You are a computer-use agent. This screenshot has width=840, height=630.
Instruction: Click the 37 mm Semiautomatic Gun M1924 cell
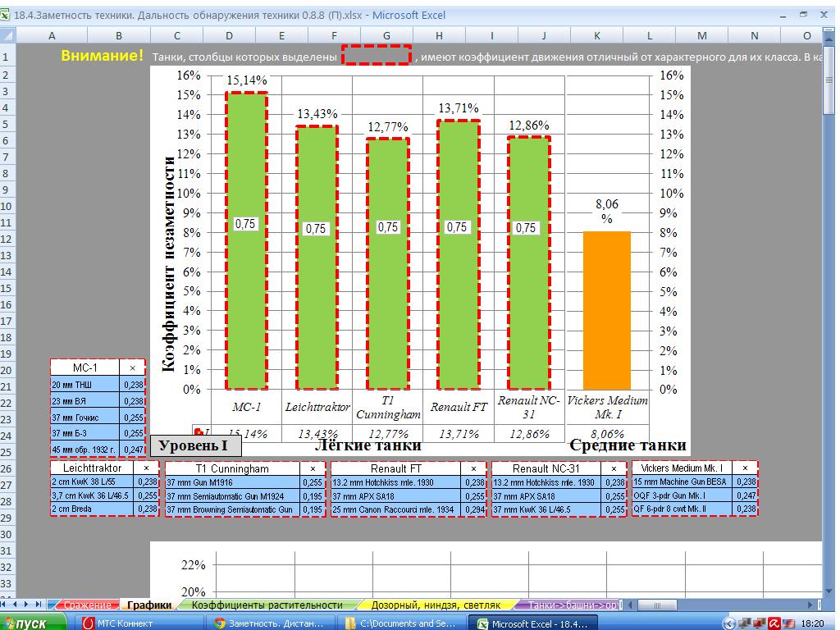[232, 496]
